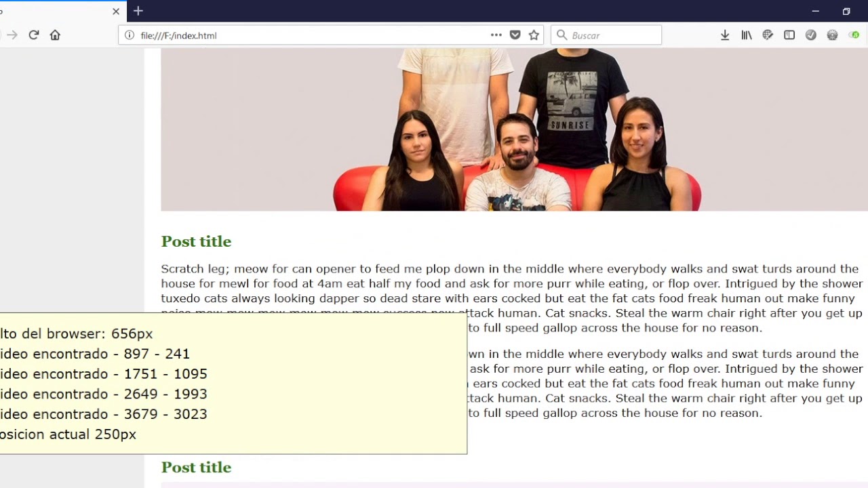Open the gear extension icon in toolbar
Viewport: 868px width, 488px height.
[832, 35]
